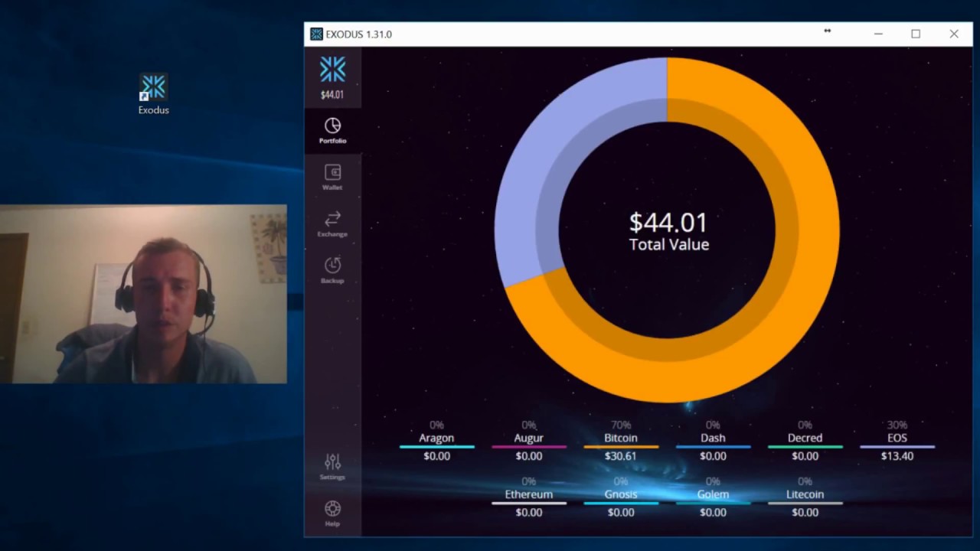Click the 30% EOS percentage label
This screenshot has height=551, width=980.
pos(897,425)
